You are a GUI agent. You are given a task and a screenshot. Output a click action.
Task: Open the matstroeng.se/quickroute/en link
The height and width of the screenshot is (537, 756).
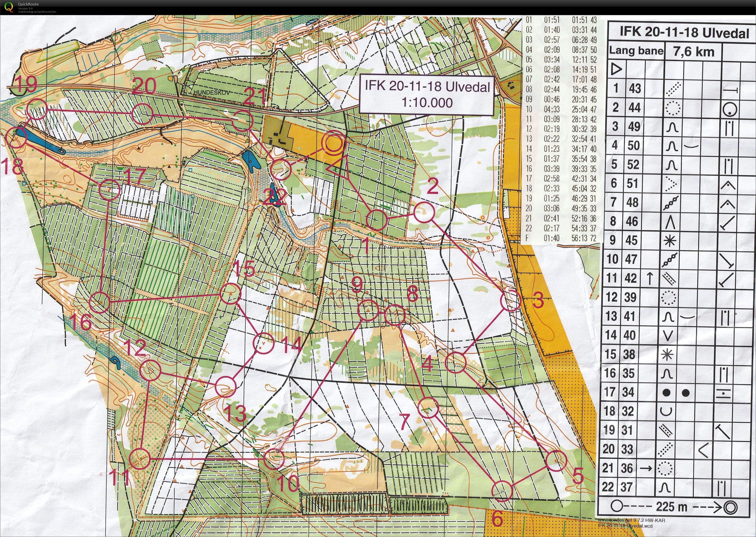(37, 12)
